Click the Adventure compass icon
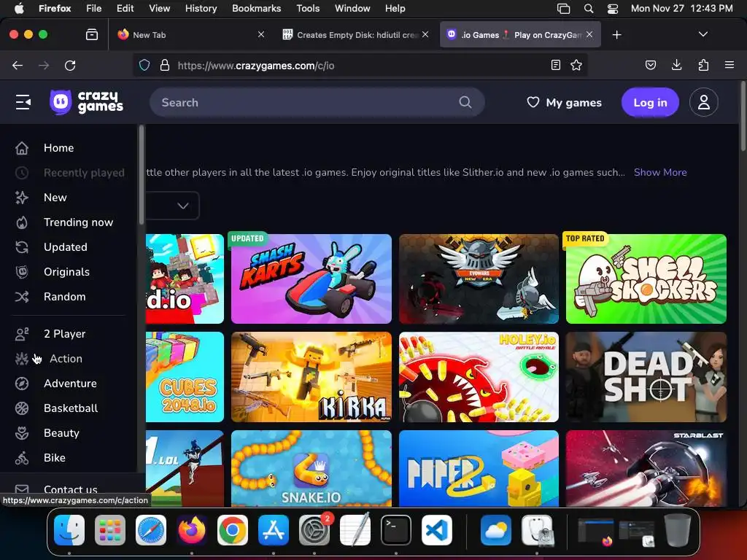This screenshot has height=560, width=747. tap(22, 384)
